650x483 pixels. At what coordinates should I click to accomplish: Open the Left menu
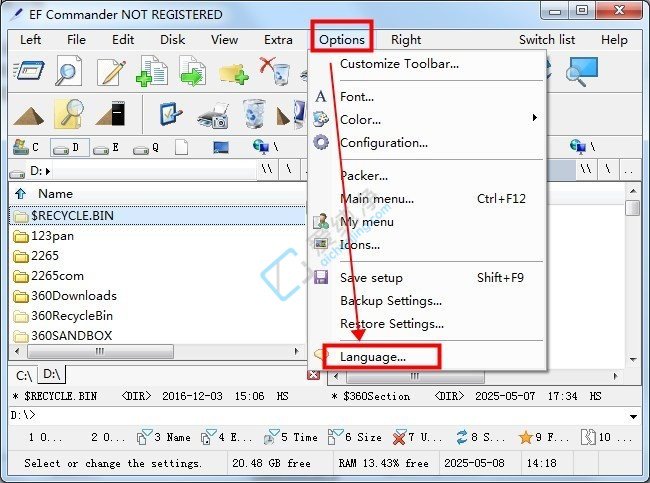coord(30,40)
